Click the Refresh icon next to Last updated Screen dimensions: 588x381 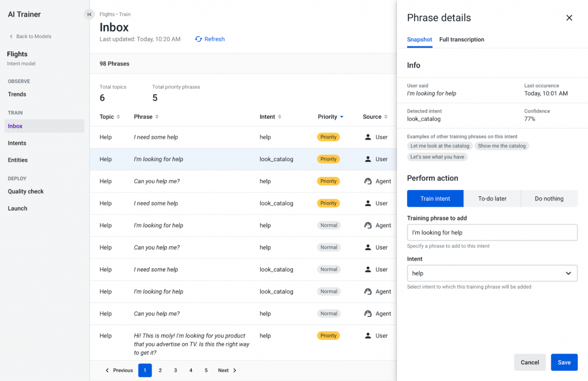point(199,39)
